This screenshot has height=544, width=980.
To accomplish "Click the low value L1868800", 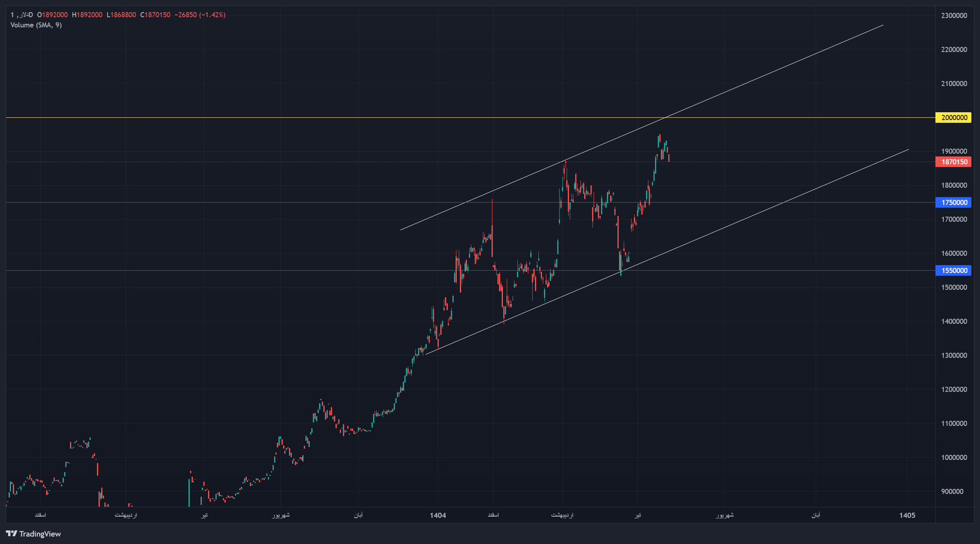I will pos(121,15).
